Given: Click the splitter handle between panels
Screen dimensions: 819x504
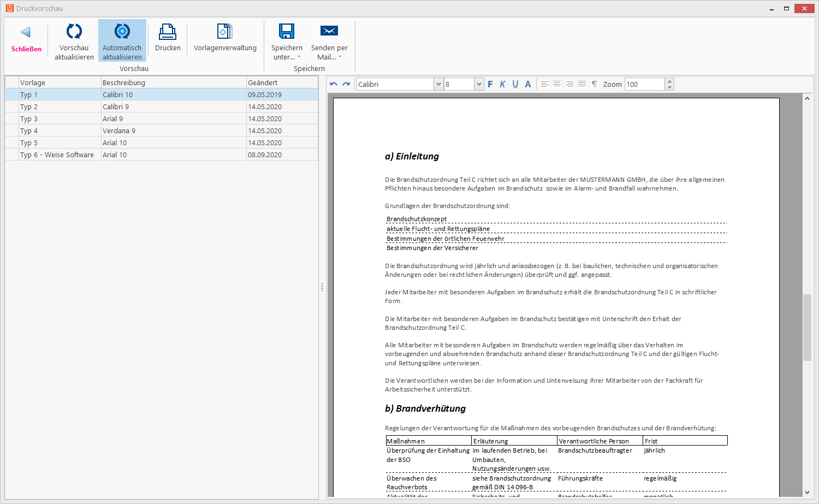Looking at the screenshot, I should pos(322,287).
